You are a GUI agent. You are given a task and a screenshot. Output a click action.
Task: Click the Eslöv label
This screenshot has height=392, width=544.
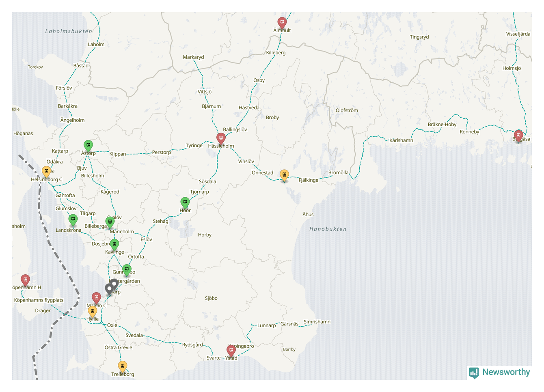146,240
